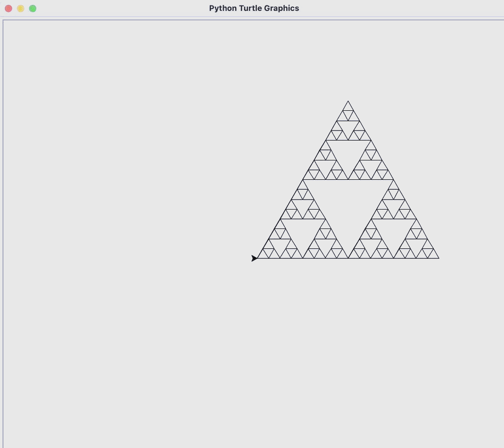The height and width of the screenshot is (448, 504).
Task: Click the empty inverted triangle in top sub-triangle
Action: (x=348, y=153)
